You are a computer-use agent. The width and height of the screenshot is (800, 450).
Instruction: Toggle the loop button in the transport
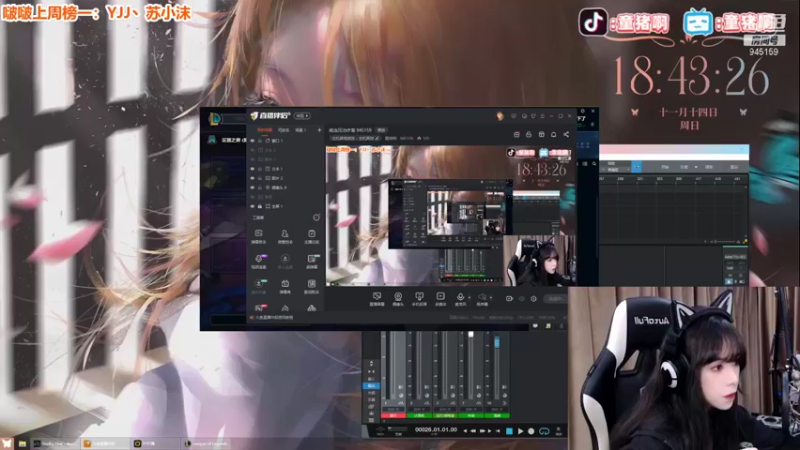[x=544, y=431]
